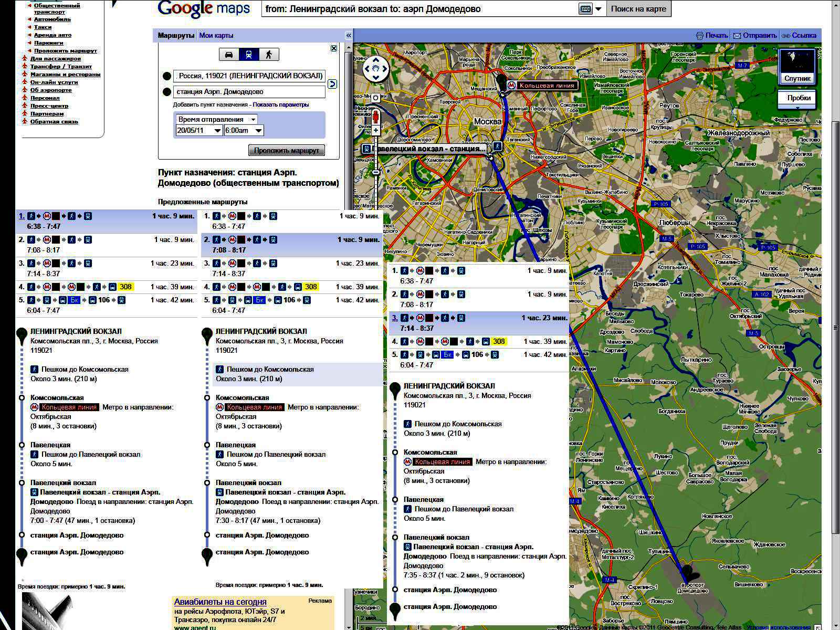The height and width of the screenshot is (630, 840).
Task: Expand the arrow below Пробки
Action: [x=798, y=108]
